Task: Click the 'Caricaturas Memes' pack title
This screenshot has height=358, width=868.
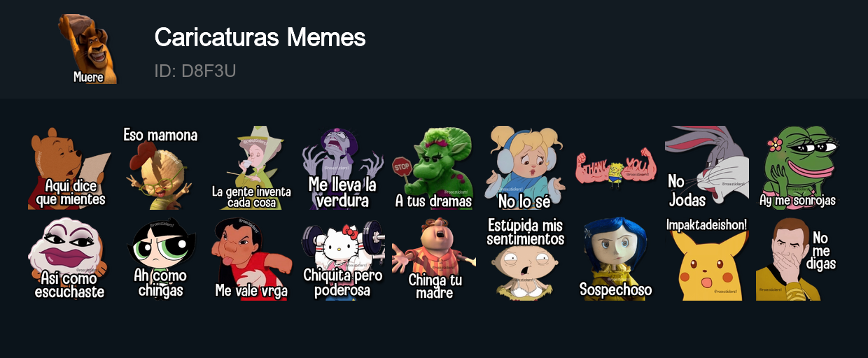Action: [x=260, y=37]
